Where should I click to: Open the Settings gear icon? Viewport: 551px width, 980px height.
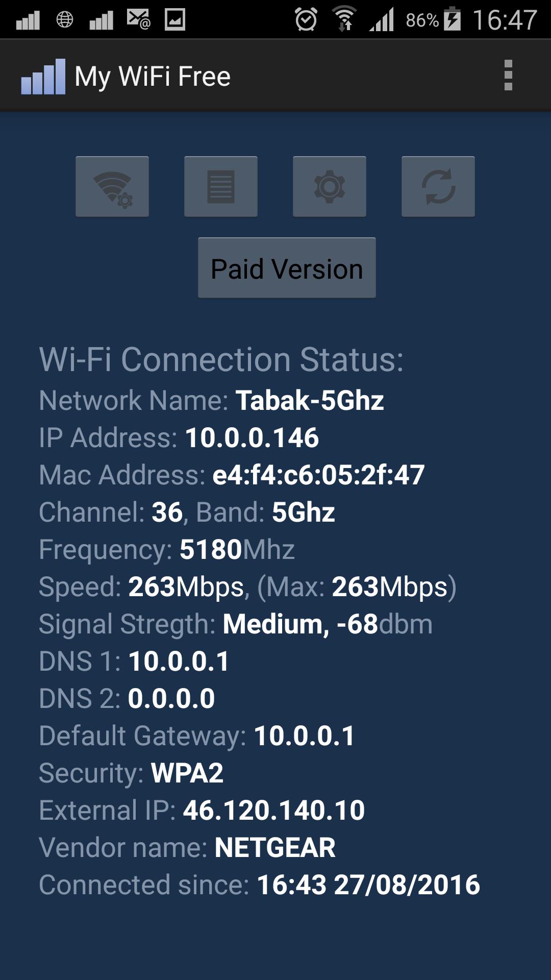(329, 186)
